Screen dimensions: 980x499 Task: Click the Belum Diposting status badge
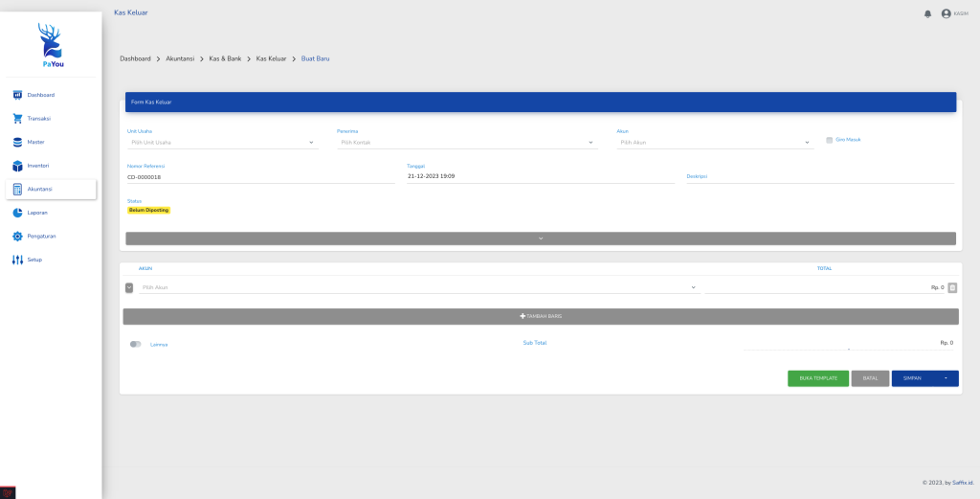[x=148, y=210]
